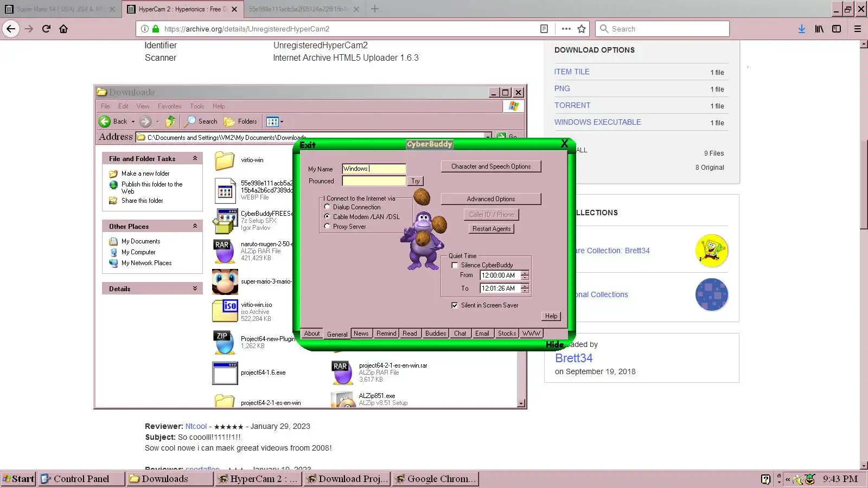Open Search in Downloads explorer toolbar
The image size is (868, 488).
[201, 121]
